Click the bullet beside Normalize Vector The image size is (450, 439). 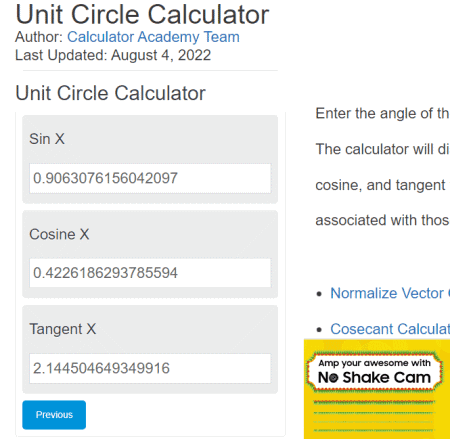point(319,294)
